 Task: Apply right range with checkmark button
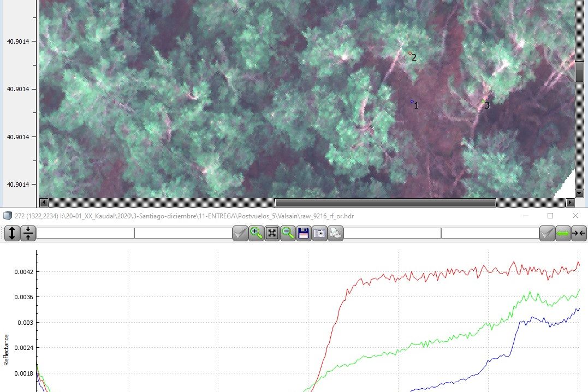[x=547, y=234]
